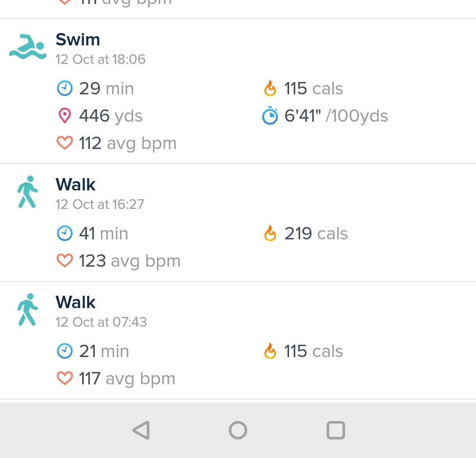Tap the stopwatch pace icon in Swim
Screen dimensions: 476x458
click(270, 116)
